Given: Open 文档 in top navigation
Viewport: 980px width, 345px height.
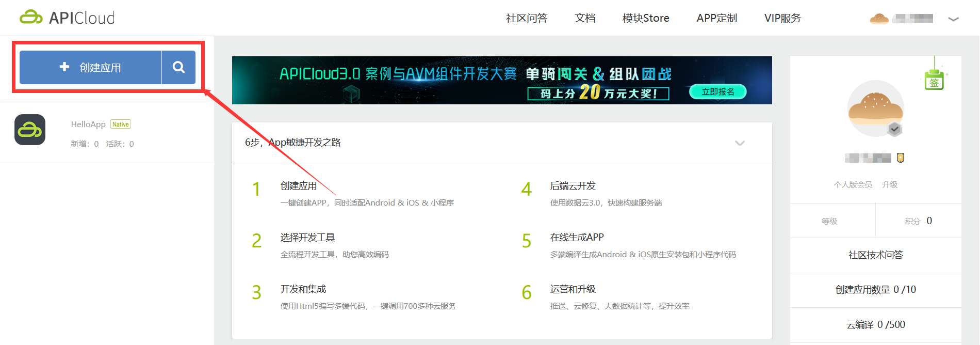Looking at the screenshot, I should (x=585, y=18).
